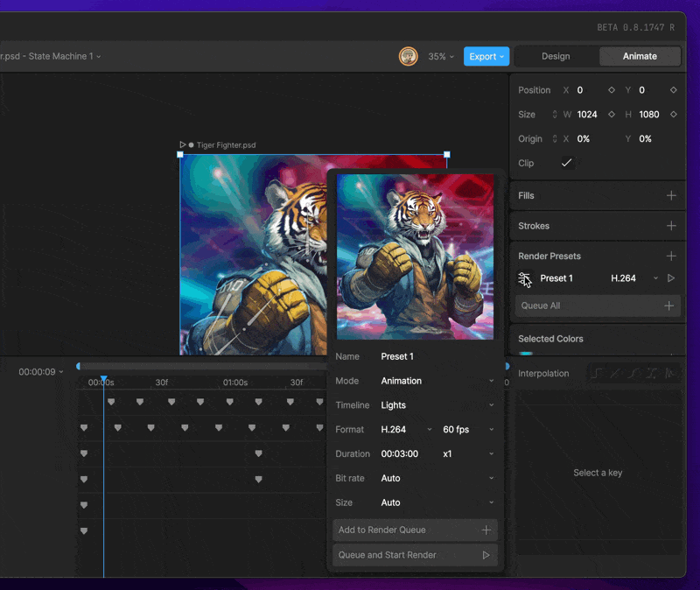
Task: Click the Selected Colors cyan swatch
Action: pos(526,353)
